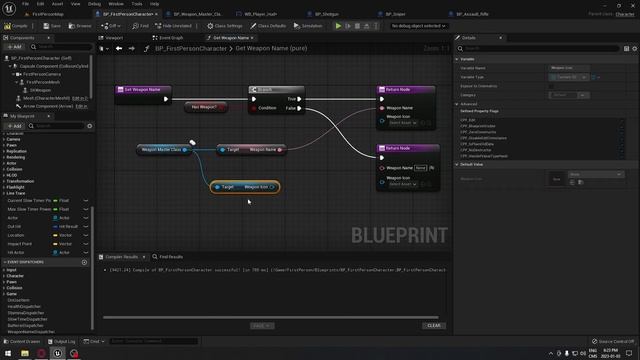
Task: Select highlighted Target Weapon Icon node
Action: click(245, 187)
